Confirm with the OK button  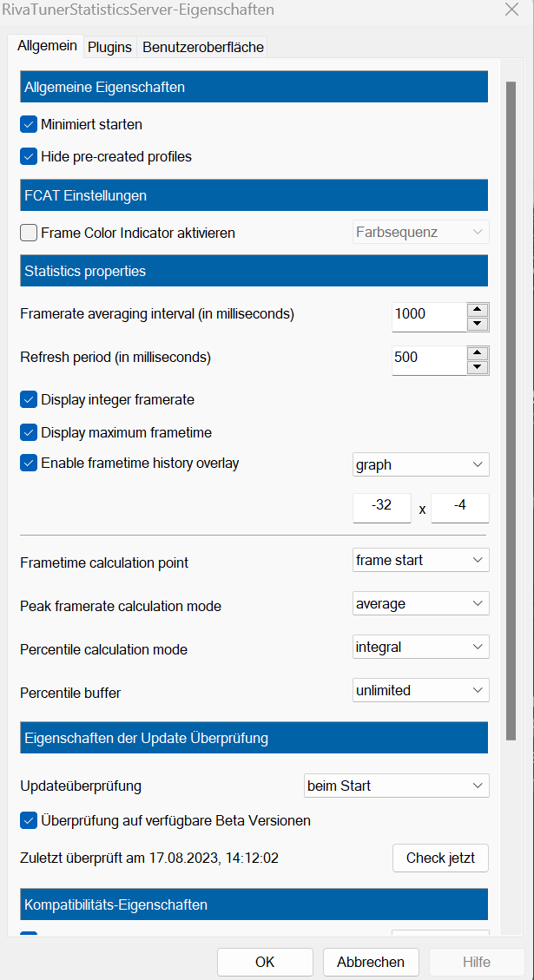[265, 962]
